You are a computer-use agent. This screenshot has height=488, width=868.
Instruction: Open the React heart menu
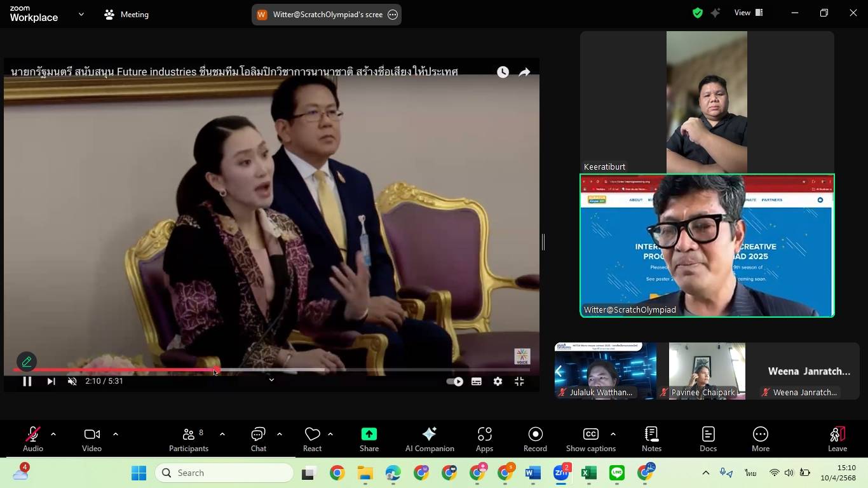pyautogui.click(x=312, y=439)
